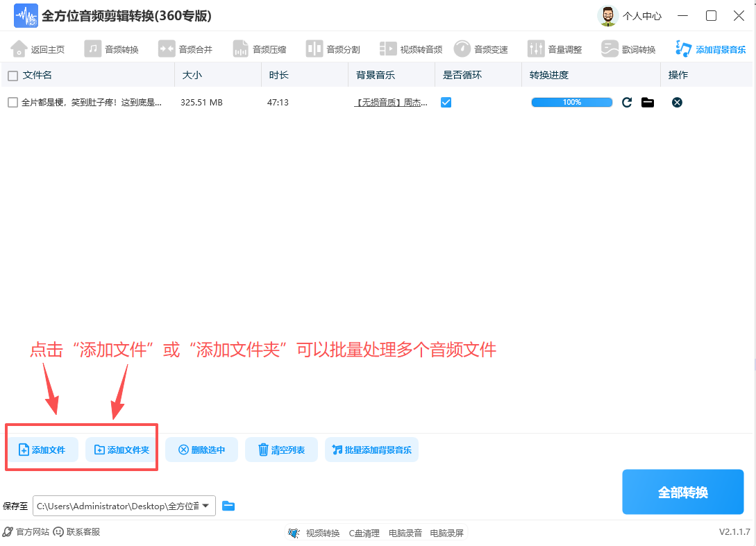Open the 批量添加背景音乐 batch background music dialog
Image resolution: width=756 pixels, height=546 pixels.
click(x=371, y=450)
